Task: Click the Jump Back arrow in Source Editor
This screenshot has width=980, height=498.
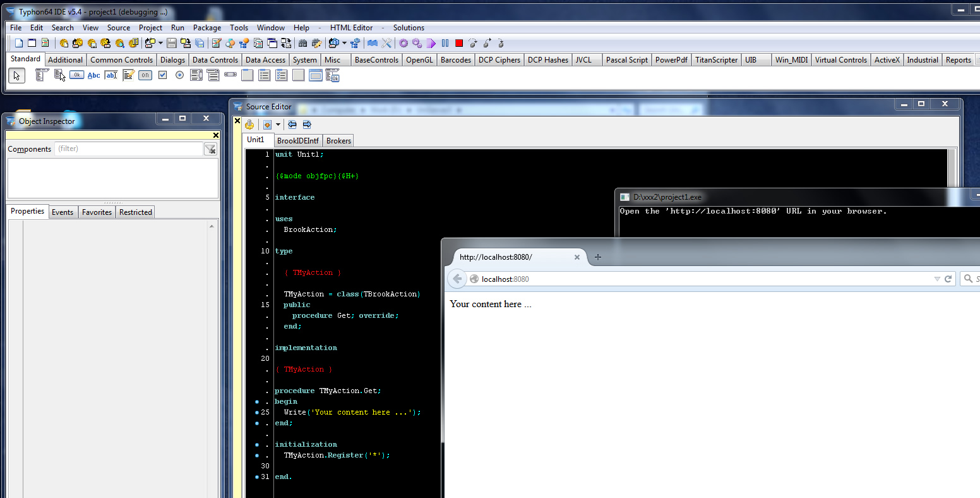Action: click(x=292, y=124)
